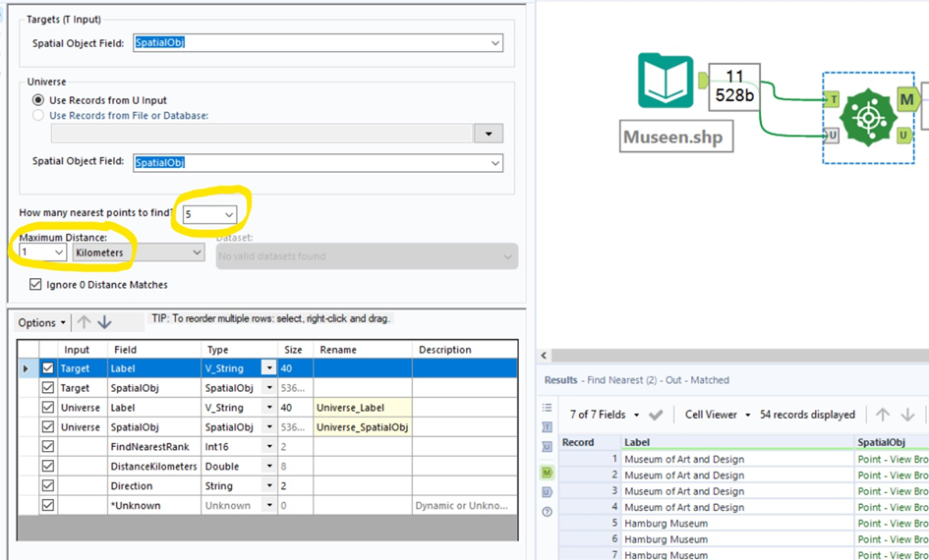
Task: Open the Kilometers distance unit dropdown
Action: (x=138, y=252)
